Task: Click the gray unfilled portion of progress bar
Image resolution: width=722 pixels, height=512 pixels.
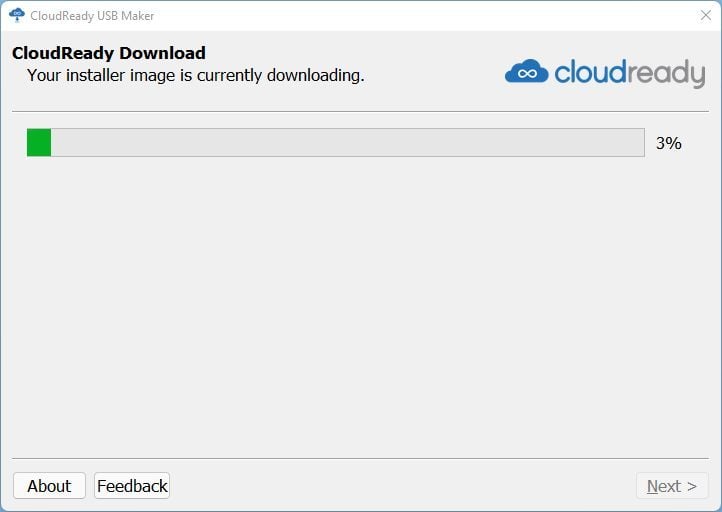Action: [348, 143]
